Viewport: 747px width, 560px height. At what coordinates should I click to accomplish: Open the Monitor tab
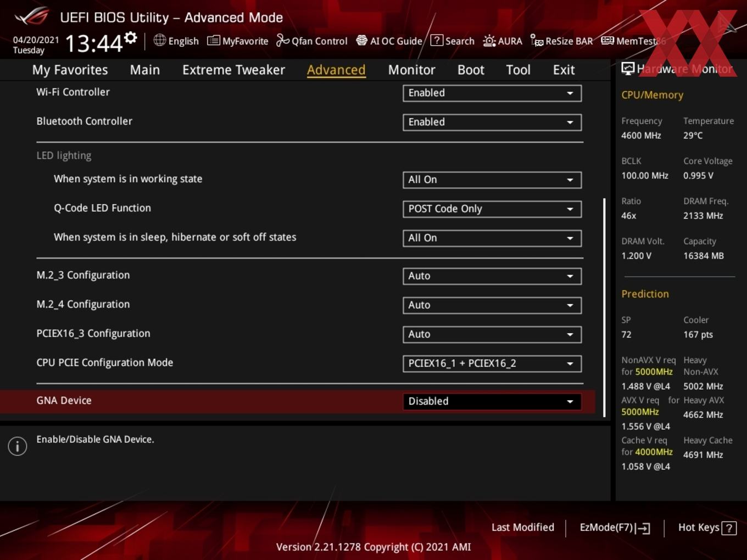[x=411, y=70]
